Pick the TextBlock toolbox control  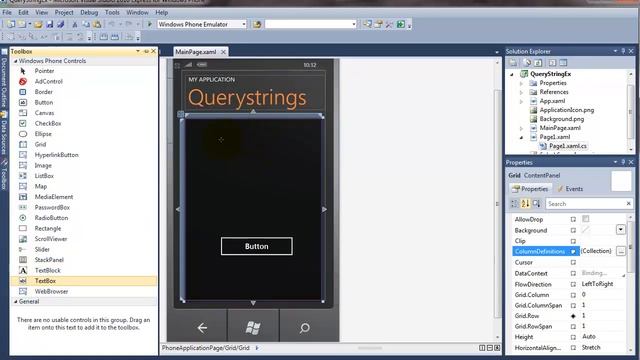83,270
